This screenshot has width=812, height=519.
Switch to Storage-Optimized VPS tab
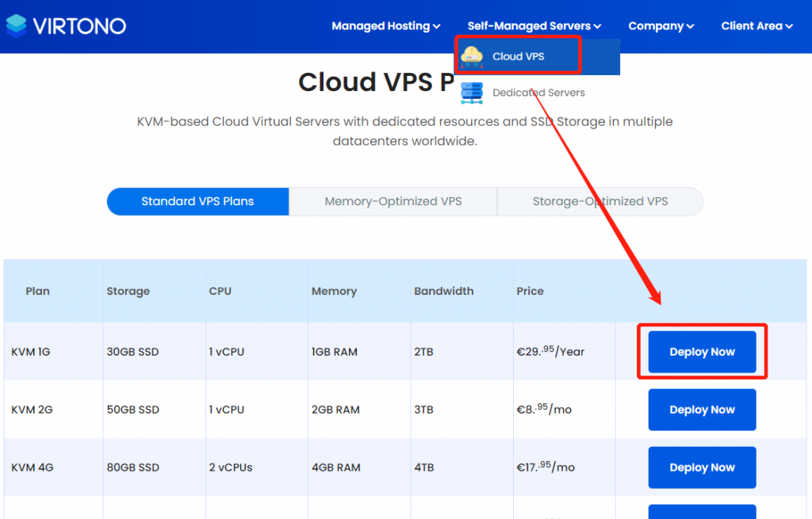pos(600,201)
